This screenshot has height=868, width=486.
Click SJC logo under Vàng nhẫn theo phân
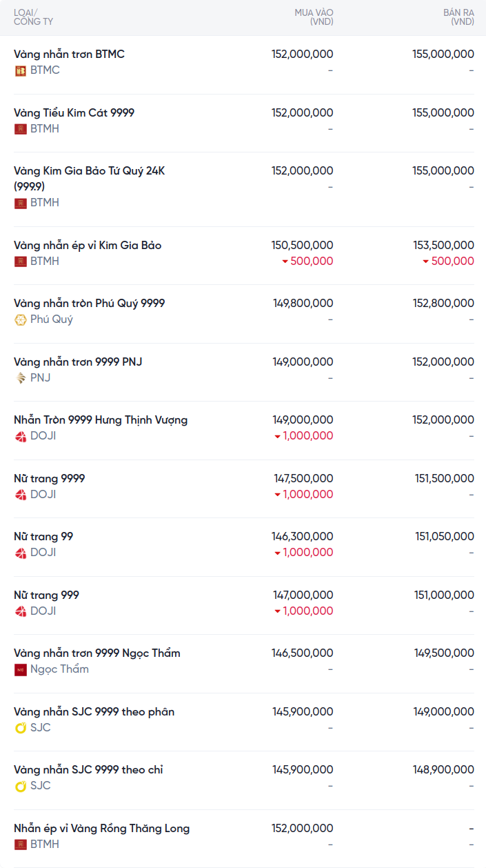(21, 728)
